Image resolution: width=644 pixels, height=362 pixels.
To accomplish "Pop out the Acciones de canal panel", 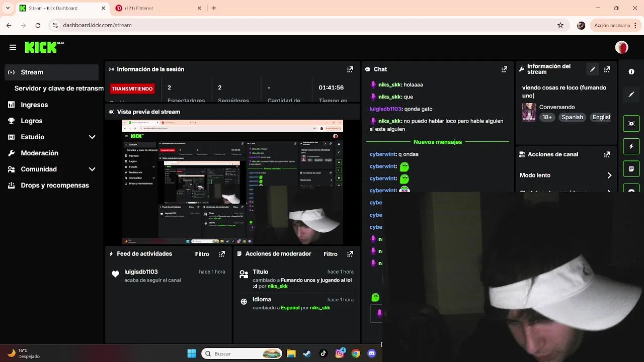I will click(x=607, y=154).
